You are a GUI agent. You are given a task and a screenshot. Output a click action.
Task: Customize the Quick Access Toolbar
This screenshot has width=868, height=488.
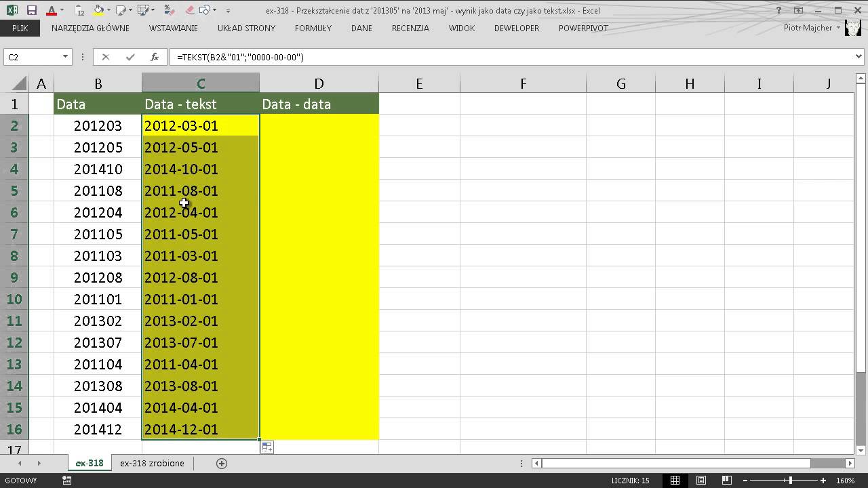[x=228, y=11]
